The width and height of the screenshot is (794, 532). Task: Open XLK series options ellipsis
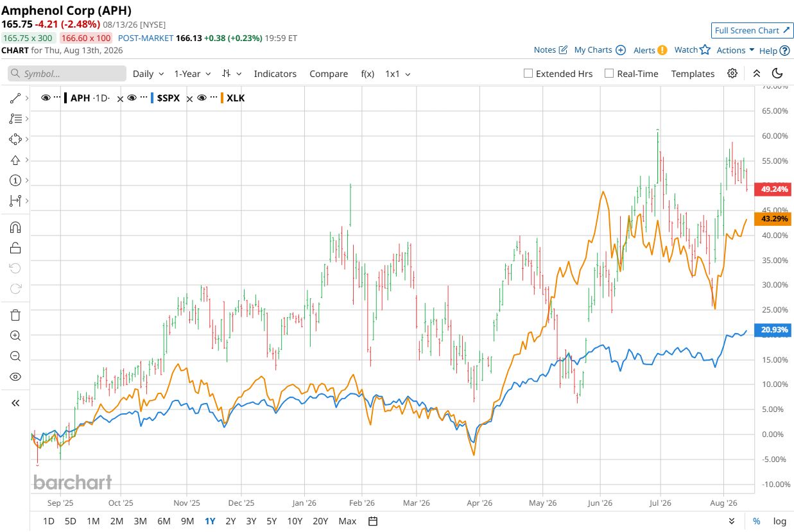click(212, 98)
